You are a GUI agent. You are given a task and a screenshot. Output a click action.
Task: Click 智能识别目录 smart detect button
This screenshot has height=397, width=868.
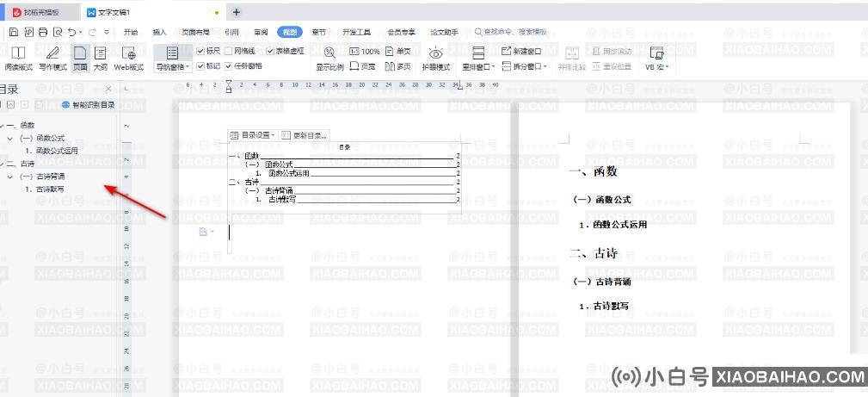pyautogui.click(x=89, y=104)
